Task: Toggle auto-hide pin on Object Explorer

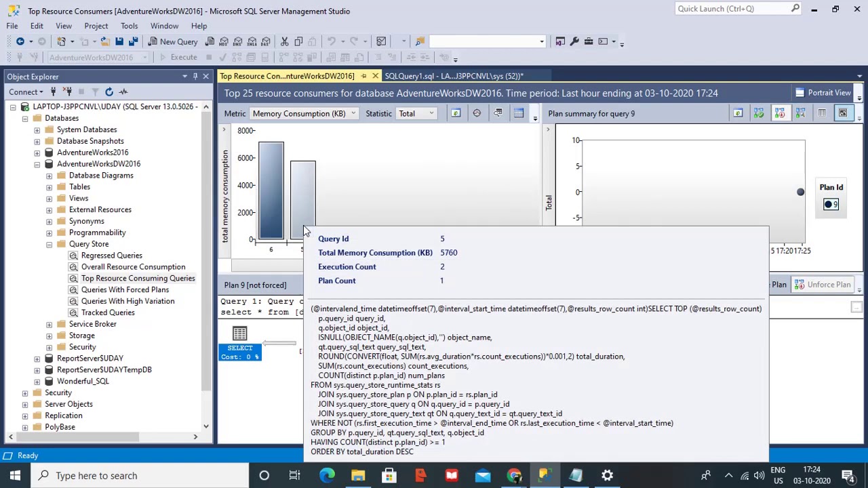Action: (195, 76)
